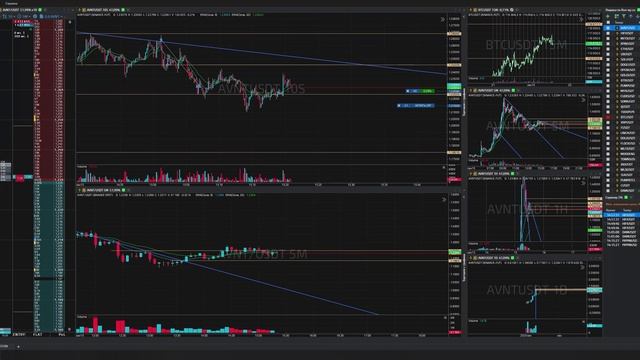
Task: Click green price tag on BTCUSDT price scale
Action: click(593, 43)
